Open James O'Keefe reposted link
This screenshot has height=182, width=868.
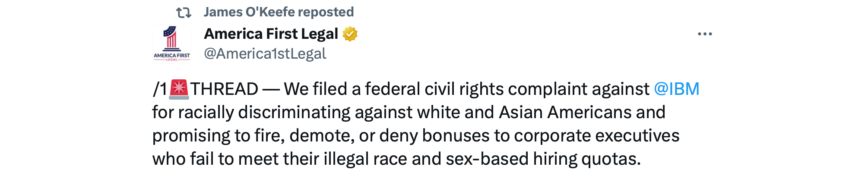tap(279, 12)
